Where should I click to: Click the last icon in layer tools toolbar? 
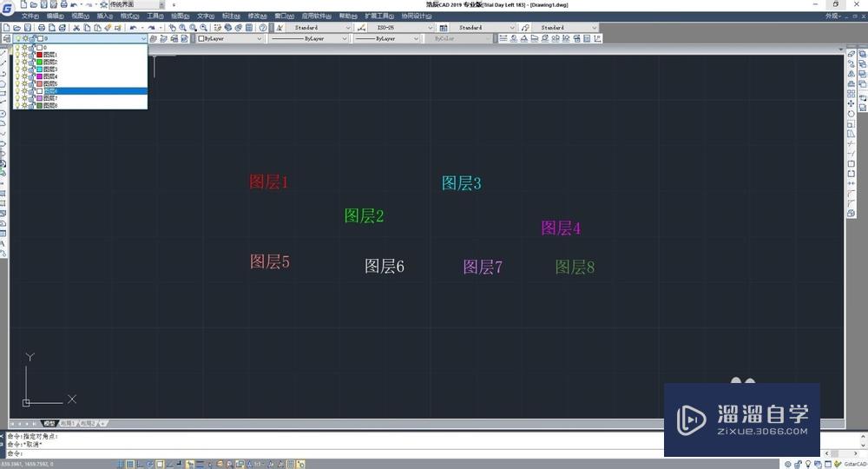598,38
